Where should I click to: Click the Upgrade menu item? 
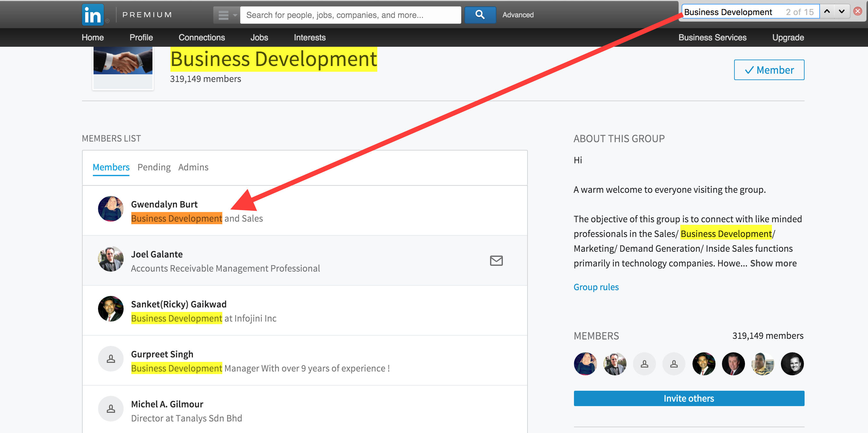coord(788,37)
